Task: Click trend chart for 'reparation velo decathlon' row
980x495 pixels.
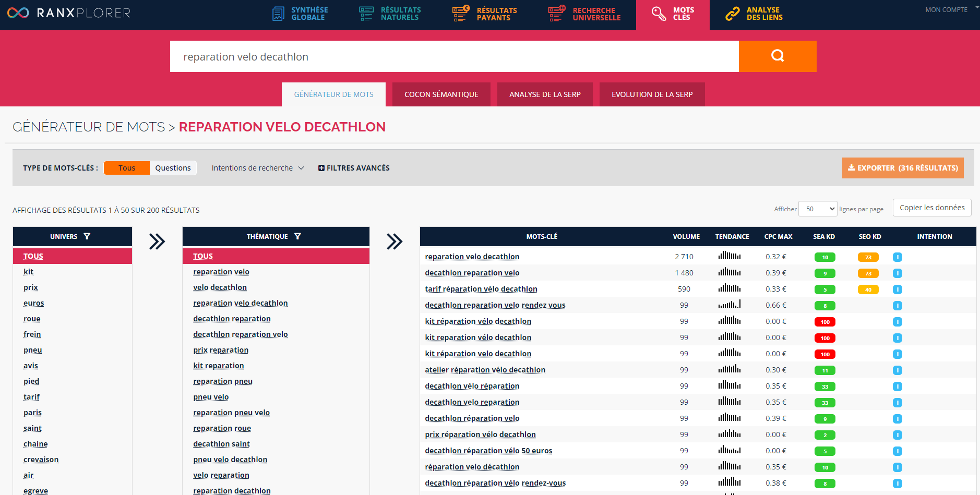Action: 730,256
